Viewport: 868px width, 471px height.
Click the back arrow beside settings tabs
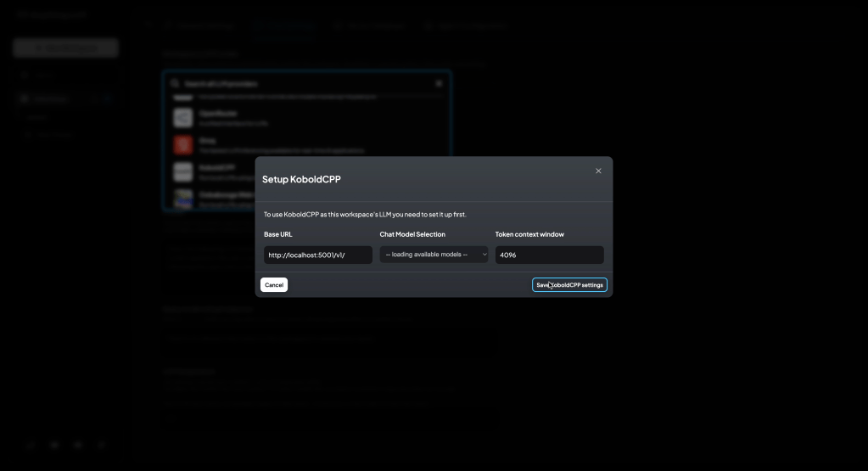click(x=148, y=26)
